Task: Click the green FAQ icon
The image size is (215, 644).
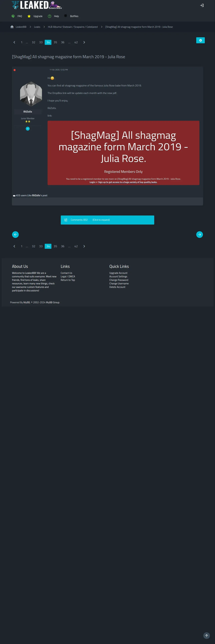Action: point(13,16)
